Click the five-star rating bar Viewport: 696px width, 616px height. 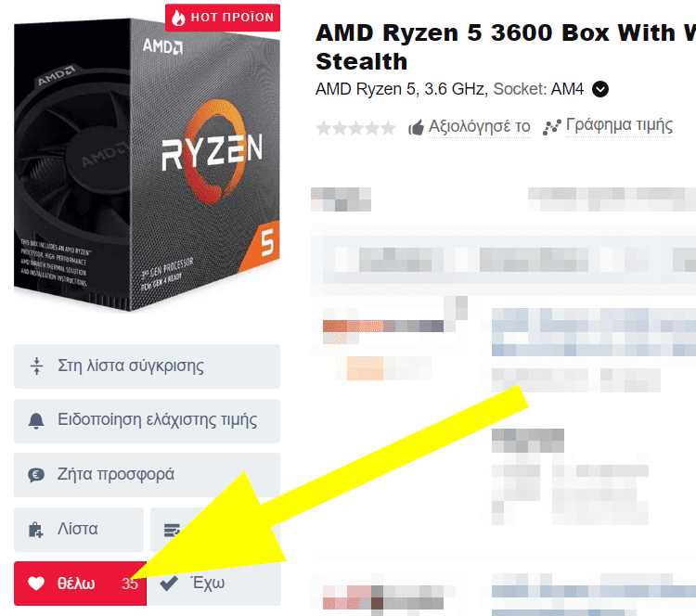coord(355,128)
